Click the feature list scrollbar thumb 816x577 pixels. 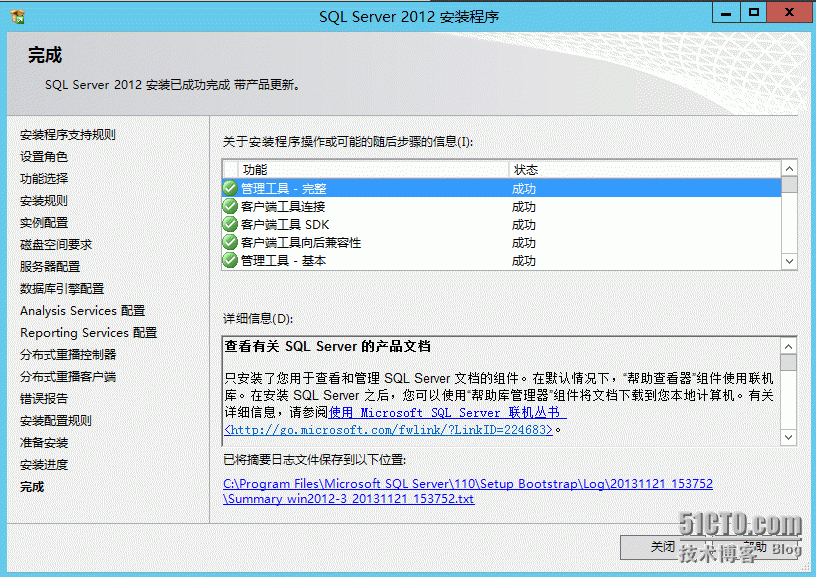click(x=789, y=184)
